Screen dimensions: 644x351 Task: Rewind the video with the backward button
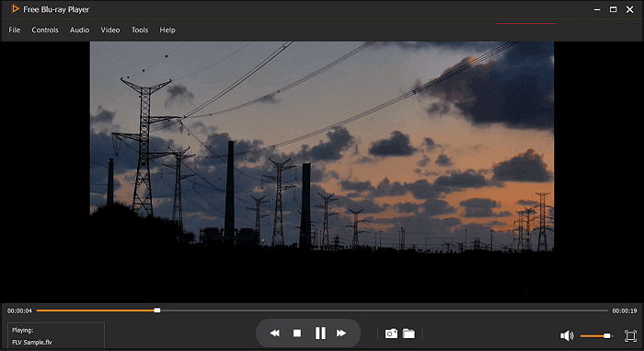[x=275, y=333]
